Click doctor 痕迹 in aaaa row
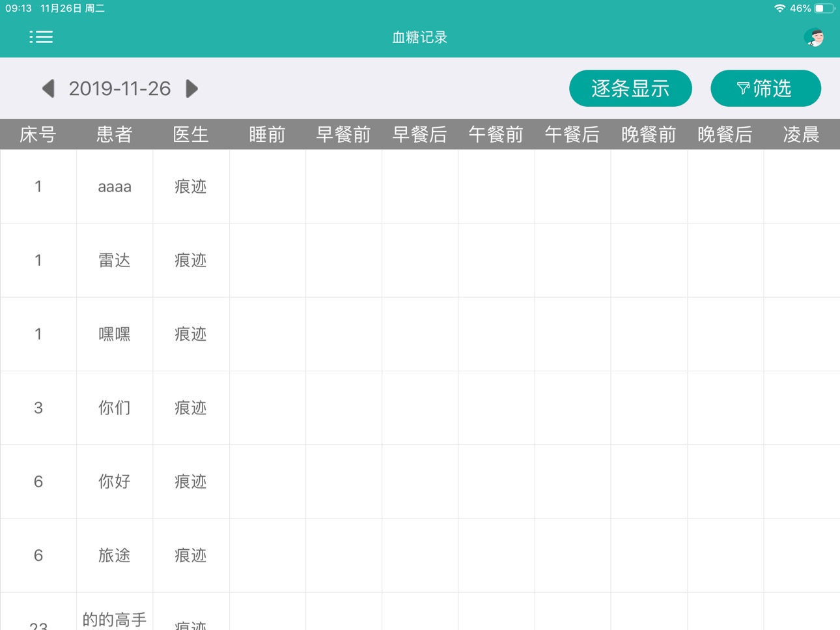Viewport: 840px width, 630px height. [x=191, y=187]
